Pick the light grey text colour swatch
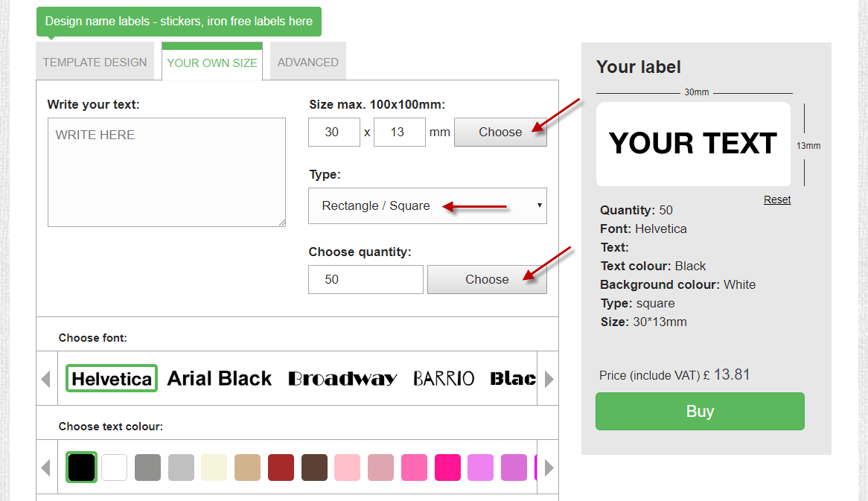Screen dimensions: 868x501 [181, 468]
